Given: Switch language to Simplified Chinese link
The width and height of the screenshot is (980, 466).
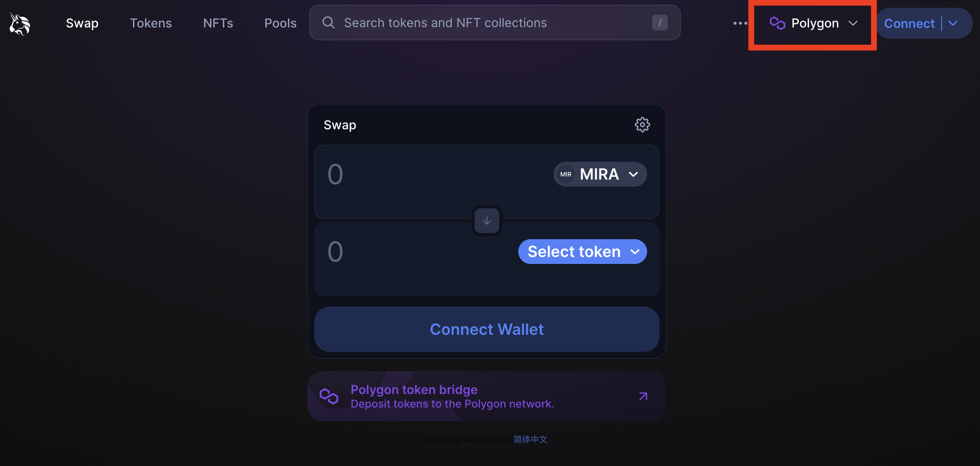Looking at the screenshot, I should click(530, 440).
